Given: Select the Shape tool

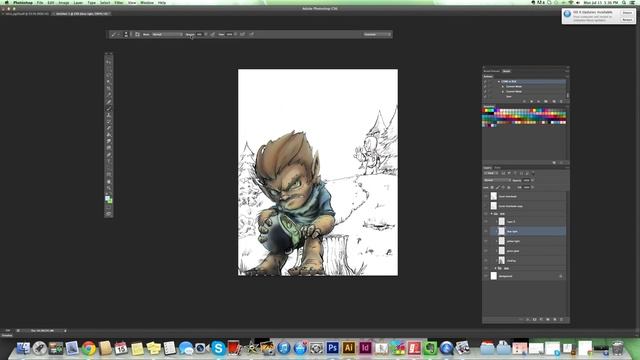Looking at the screenshot, I should click(109, 175).
